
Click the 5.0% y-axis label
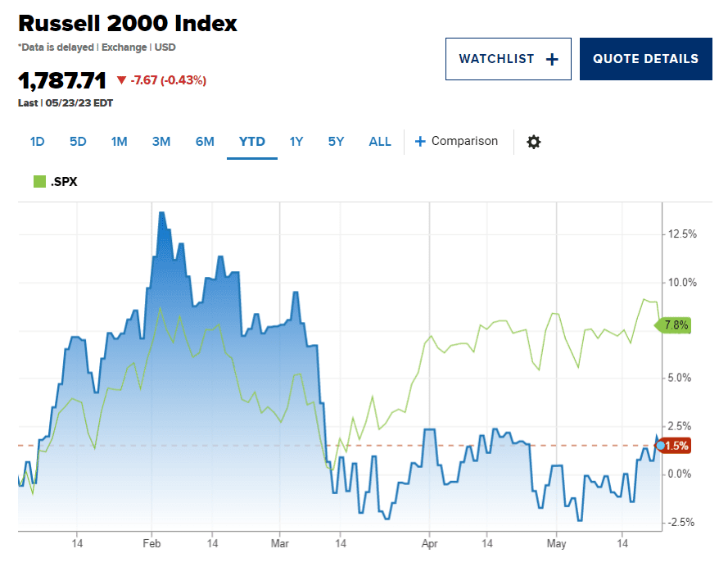[679, 378]
